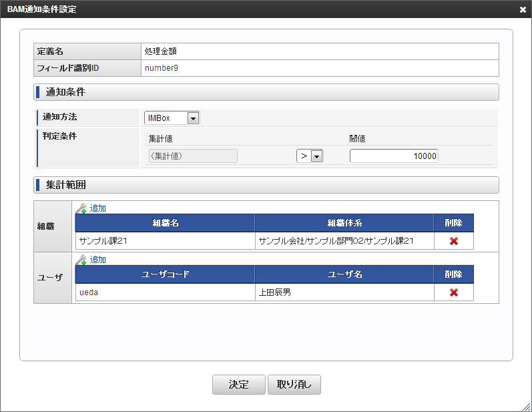532x412 pixels.
Task: Click the ユーザコード column header
Action: 165,274
